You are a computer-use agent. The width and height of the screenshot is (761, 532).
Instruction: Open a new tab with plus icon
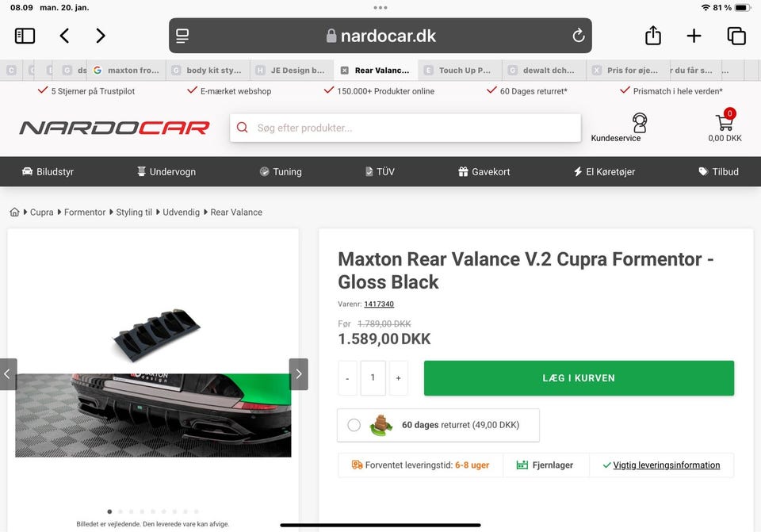694,36
